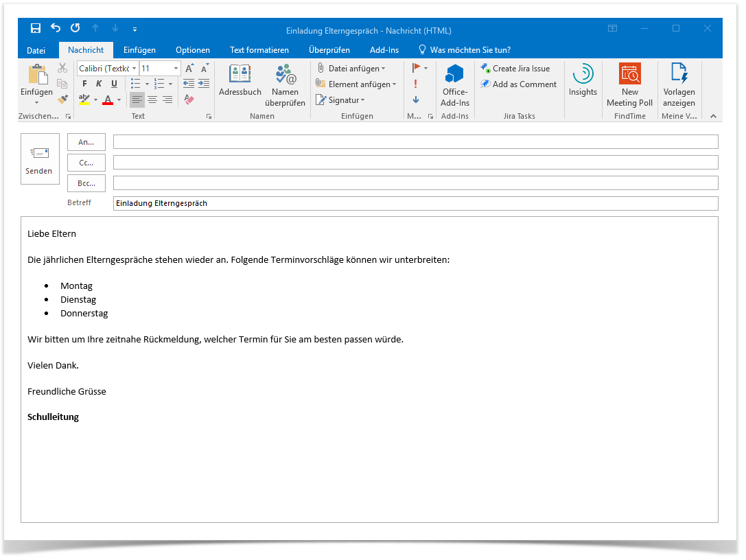This screenshot has width=746, height=560.
Task: Clear all formatting with eraser icon
Action: 189,100
